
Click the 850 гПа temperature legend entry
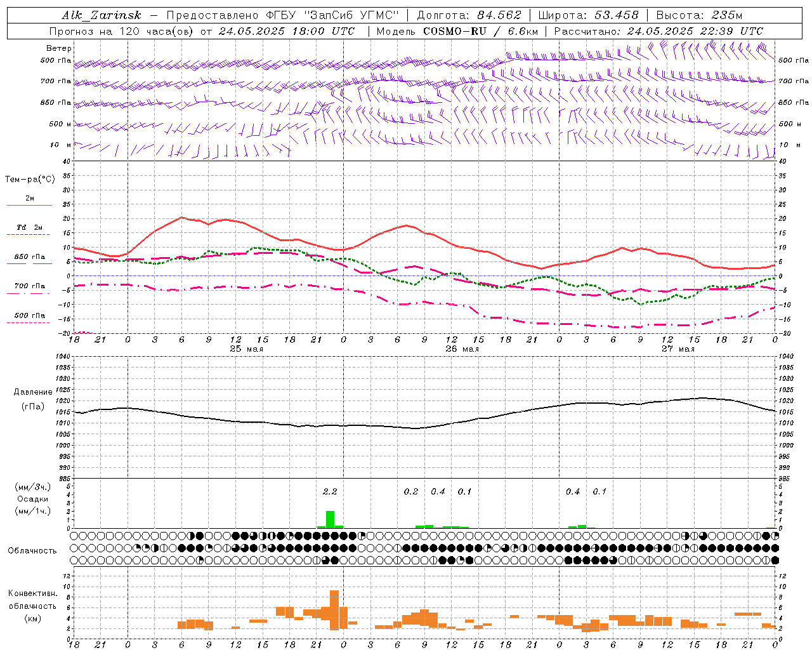29,257
